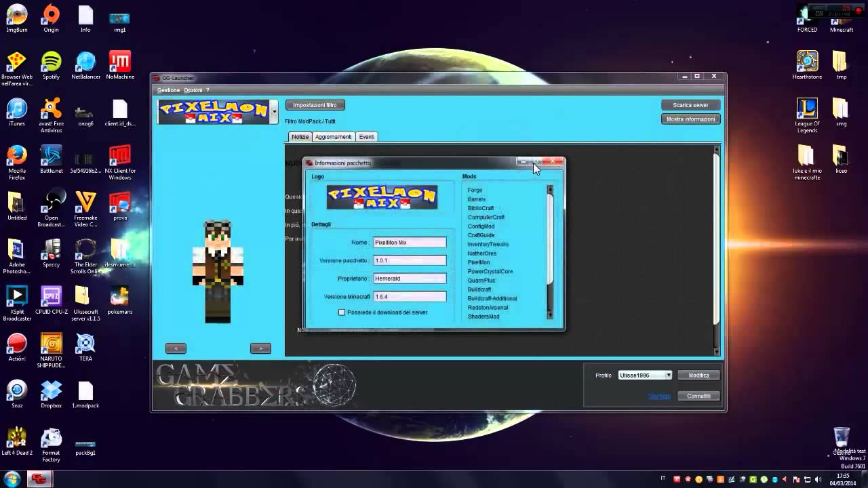Select 'Forge' in the Mods list
This screenshot has height=488, width=868.
[x=475, y=190]
